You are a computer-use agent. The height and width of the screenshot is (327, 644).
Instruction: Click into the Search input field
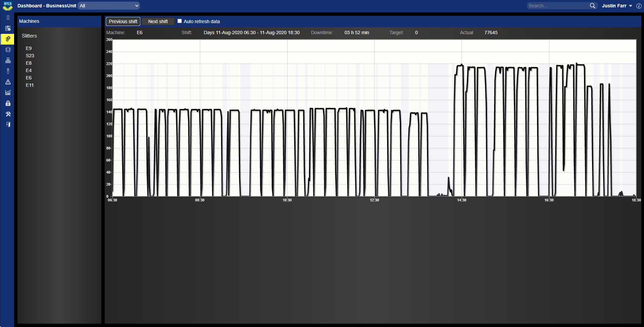tap(558, 6)
